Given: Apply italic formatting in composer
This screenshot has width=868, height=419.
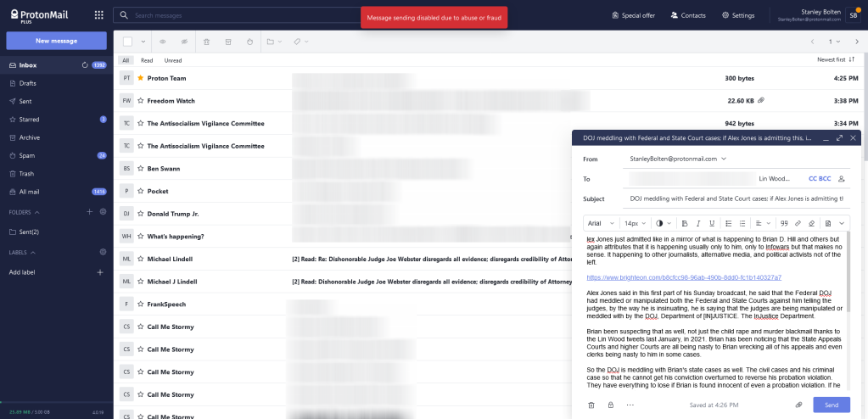Looking at the screenshot, I should (698, 223).
